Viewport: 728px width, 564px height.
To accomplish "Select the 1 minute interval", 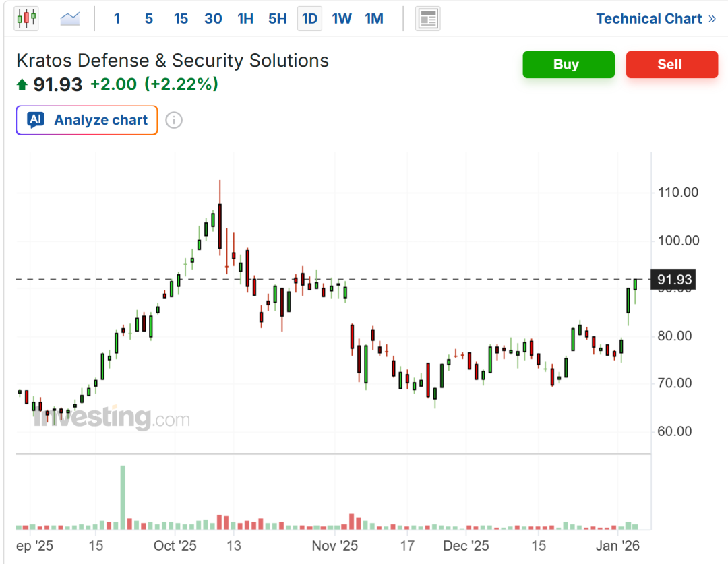I will 117,19.
